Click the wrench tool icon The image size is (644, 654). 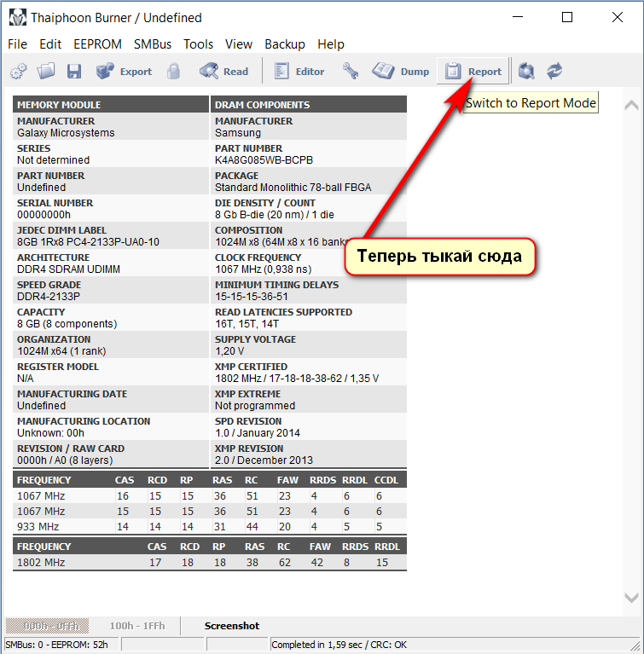pyautogui.click(x=351, y=72)
